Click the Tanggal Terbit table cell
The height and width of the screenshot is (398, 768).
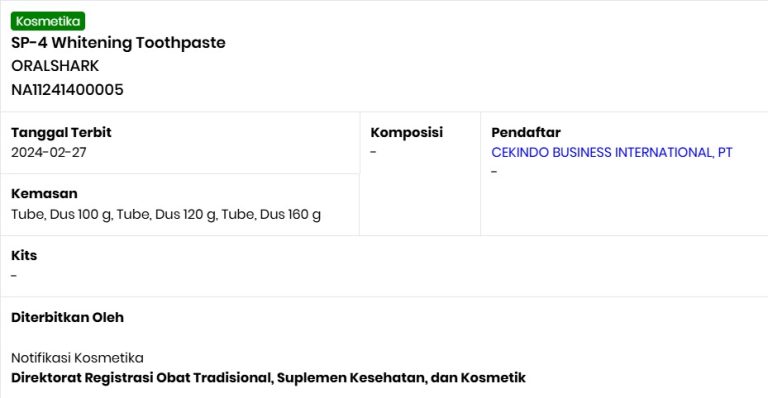point(180,142)
